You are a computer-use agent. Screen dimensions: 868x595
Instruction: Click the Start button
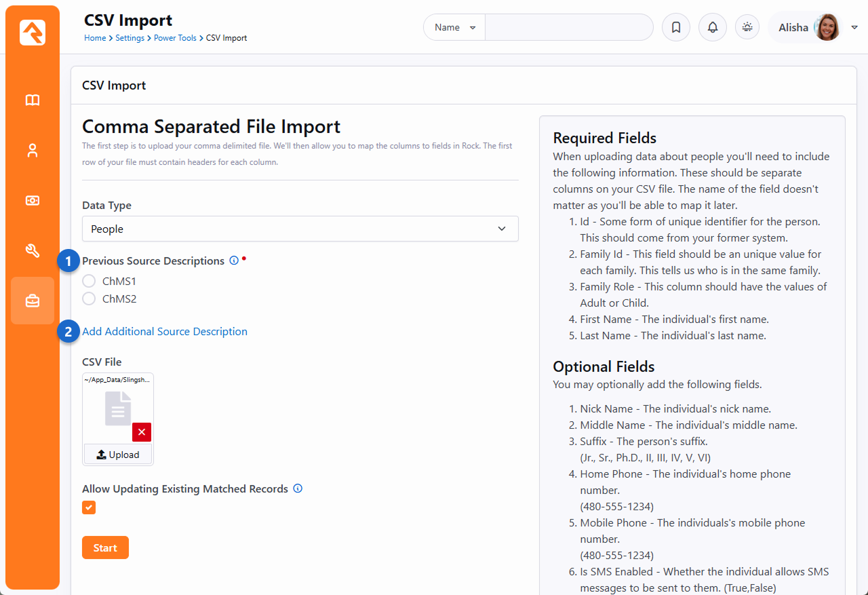click(x=105, y=548)
